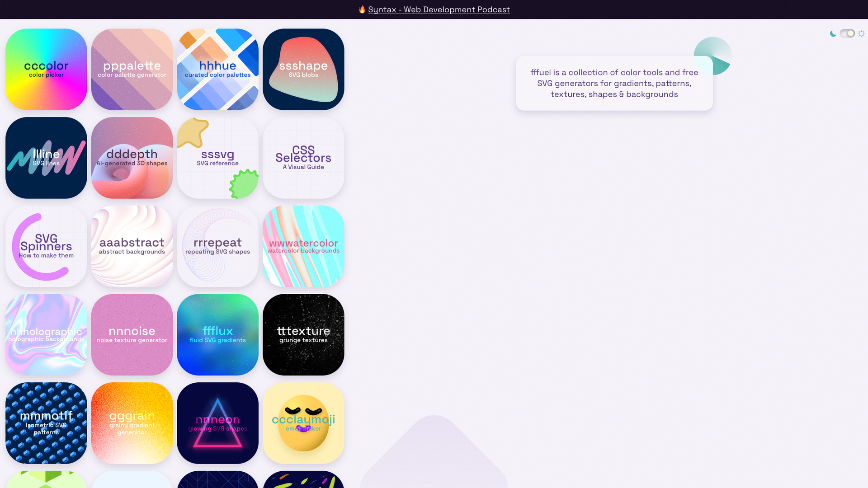Open dddepth AI-generated 3D shapes
The image size is (868, 488).
pyautogui.click(x=132, y=158)
